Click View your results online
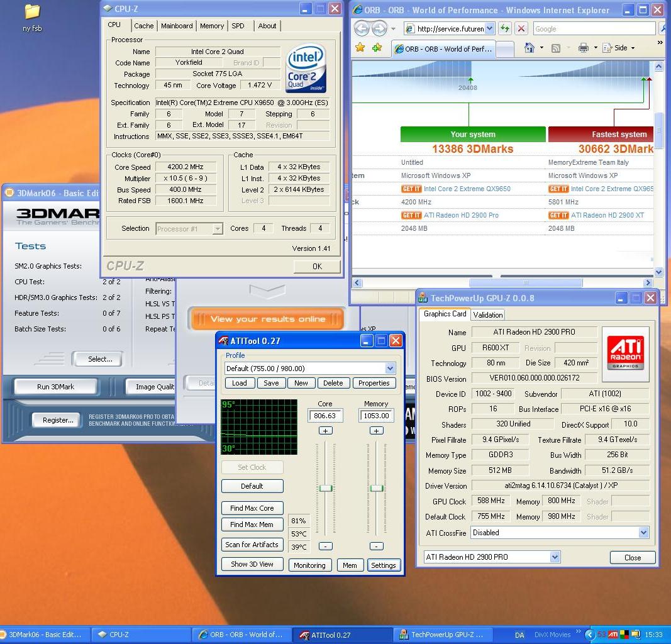The height and width of the screenshot is (644, 671). (267, 319)
